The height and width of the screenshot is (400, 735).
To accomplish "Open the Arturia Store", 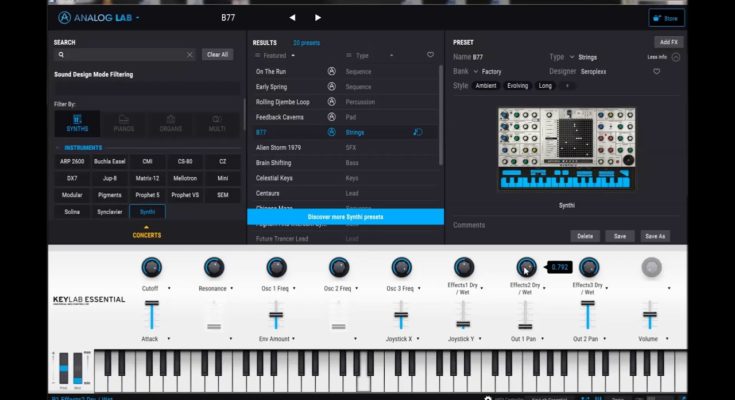I will click(666, 18).
